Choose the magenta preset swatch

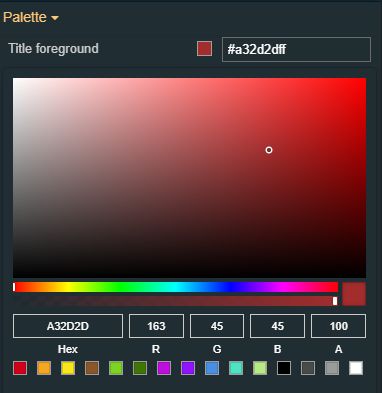click(164, 368)
